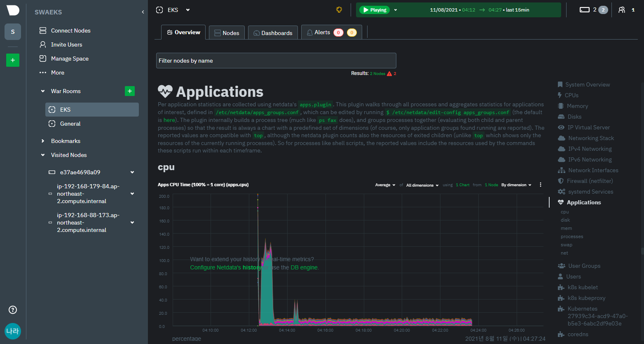Expand ip-192-168-179-84 node options
644x344 pixels.
coord(132,194)
